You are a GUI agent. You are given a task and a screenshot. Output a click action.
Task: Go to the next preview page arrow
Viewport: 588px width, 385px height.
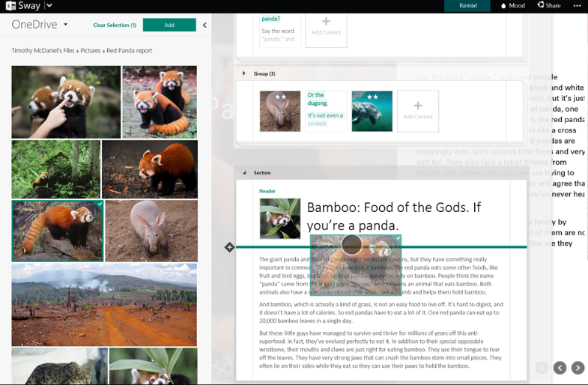[578, 368]
